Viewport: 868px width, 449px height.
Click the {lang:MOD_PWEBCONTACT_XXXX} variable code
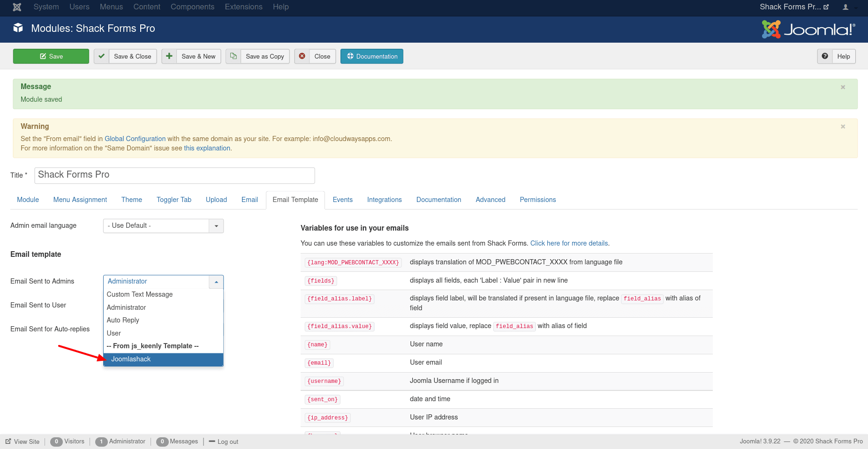click(353, 262)
